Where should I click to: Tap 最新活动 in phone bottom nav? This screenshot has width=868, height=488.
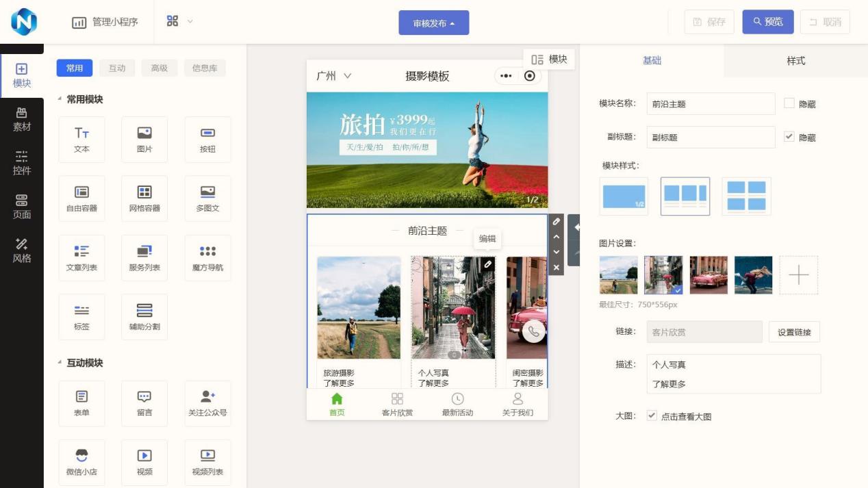[457, 404]
